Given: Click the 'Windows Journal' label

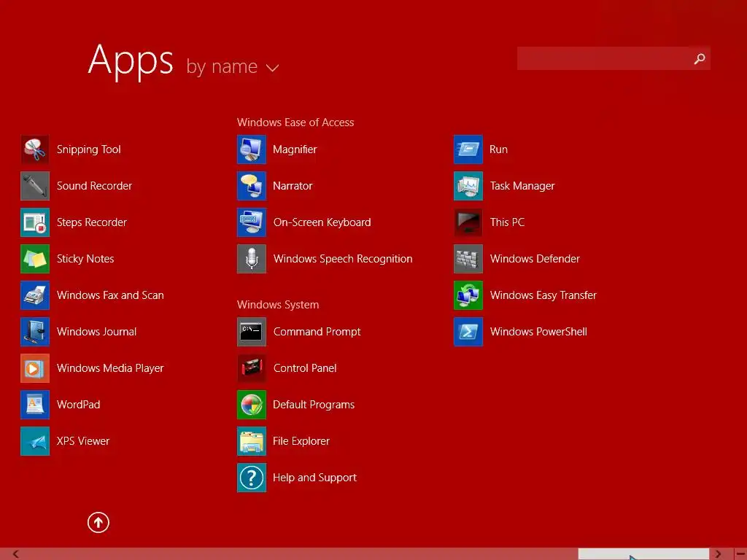Looking at the screenshot, I should (97, 332).
